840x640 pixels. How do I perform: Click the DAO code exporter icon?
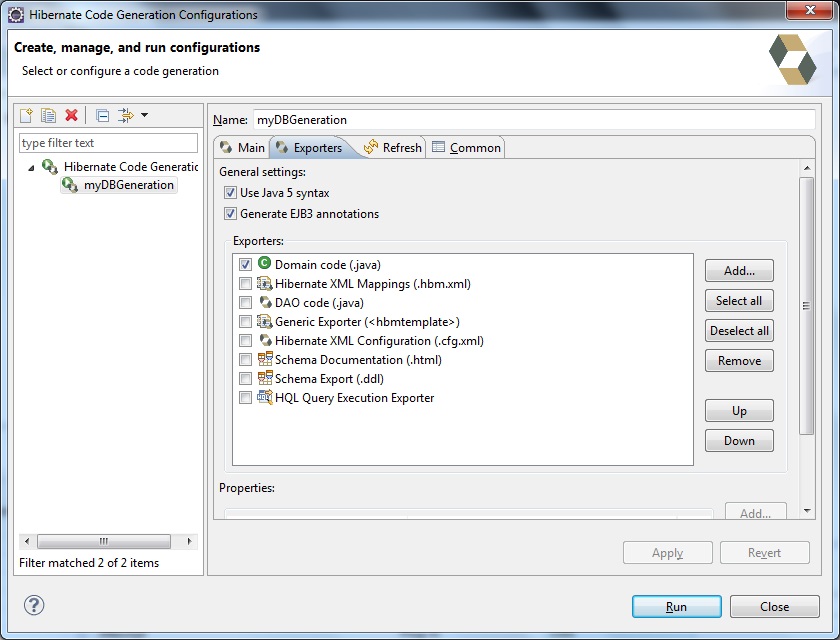click(265, 302)
